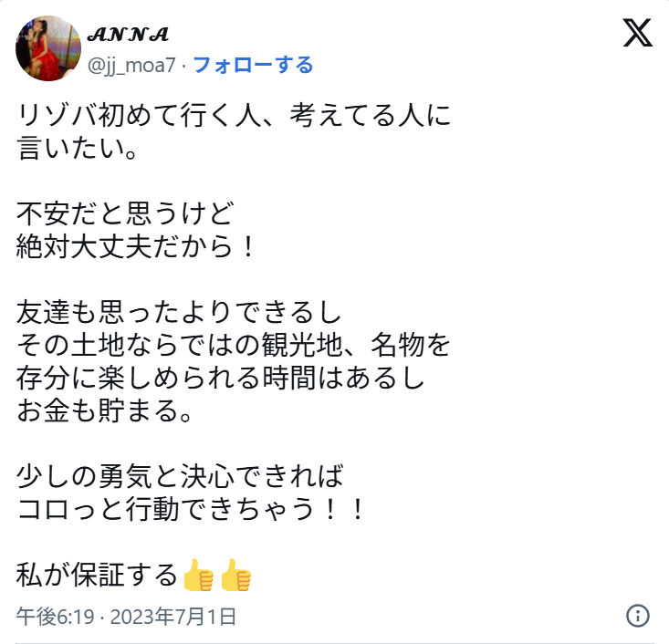Click the 友達も思ったよりできるし line
The image size is (669, 644).
pos(179,314)
